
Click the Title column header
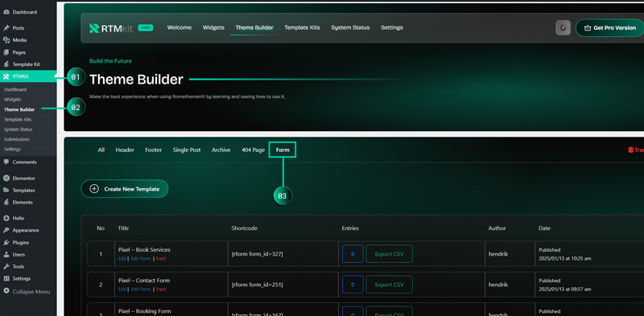[123, 228]
